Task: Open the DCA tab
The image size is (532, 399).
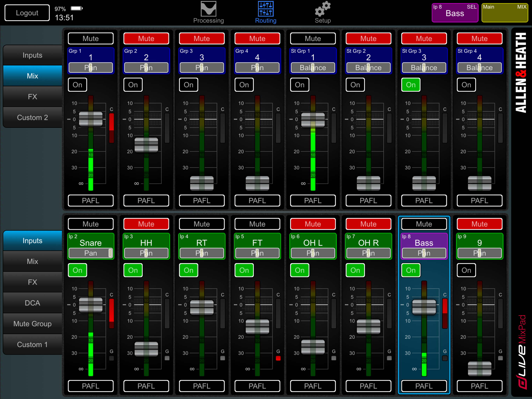Action: 32,303
